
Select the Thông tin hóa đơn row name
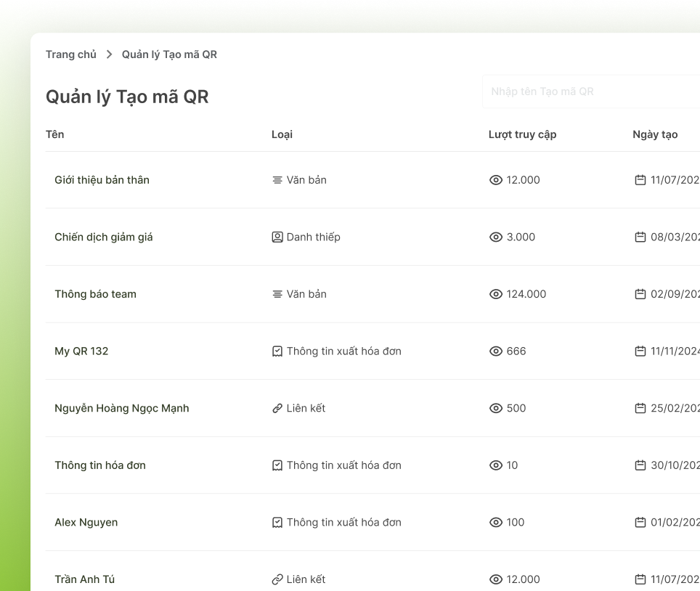click(x=100, y=465)
